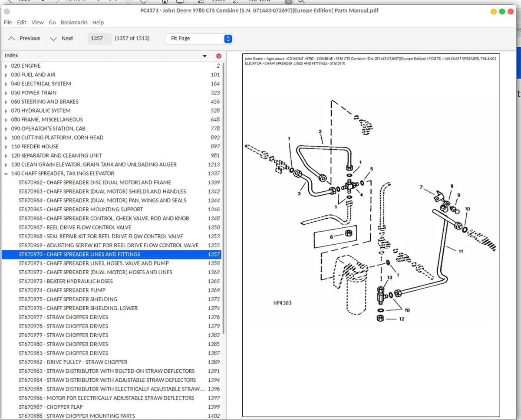521x420 pixels.
Task: Expand the 110 FEEDER HOUSE section
Action: 6,147
